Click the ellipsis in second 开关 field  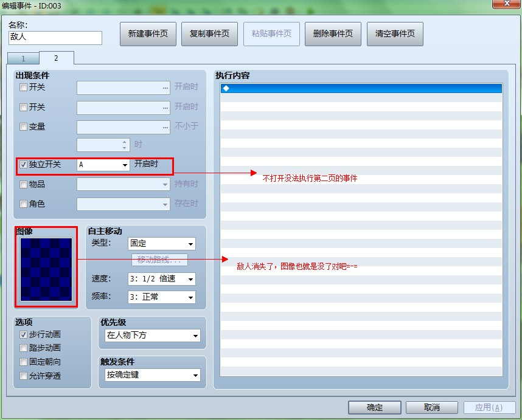coord(165,108)
